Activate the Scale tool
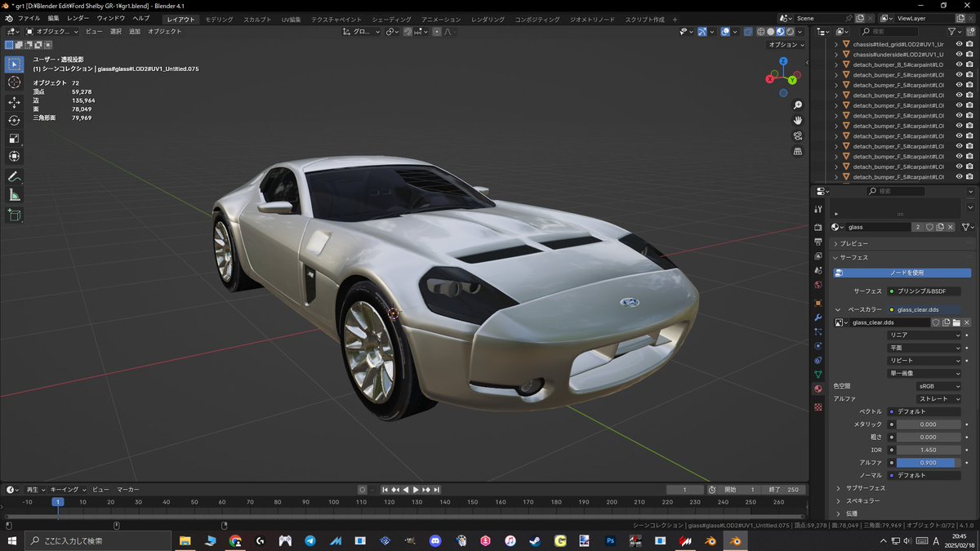This screenshot has height=551, width=980. tap(14, 139)
